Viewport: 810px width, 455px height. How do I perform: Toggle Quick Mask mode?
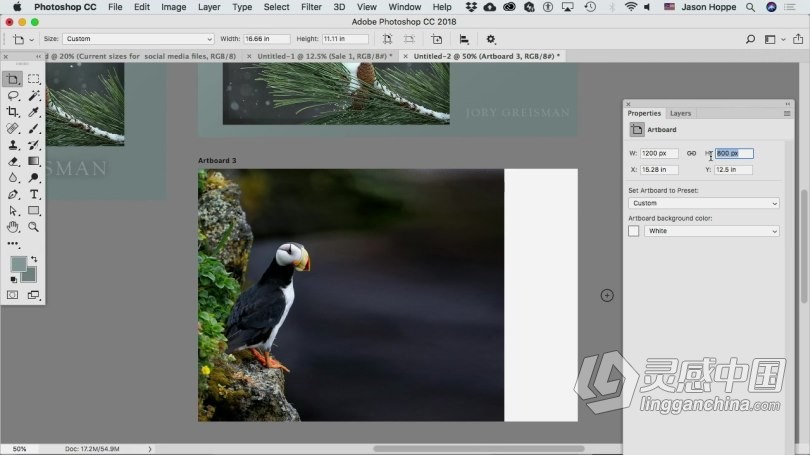click(12, 295)
